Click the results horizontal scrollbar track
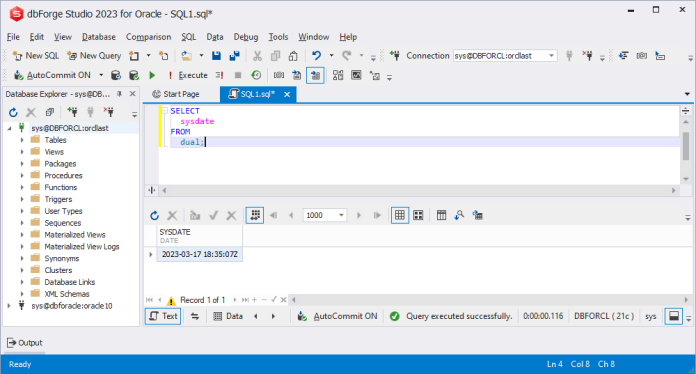 [488, 300]
